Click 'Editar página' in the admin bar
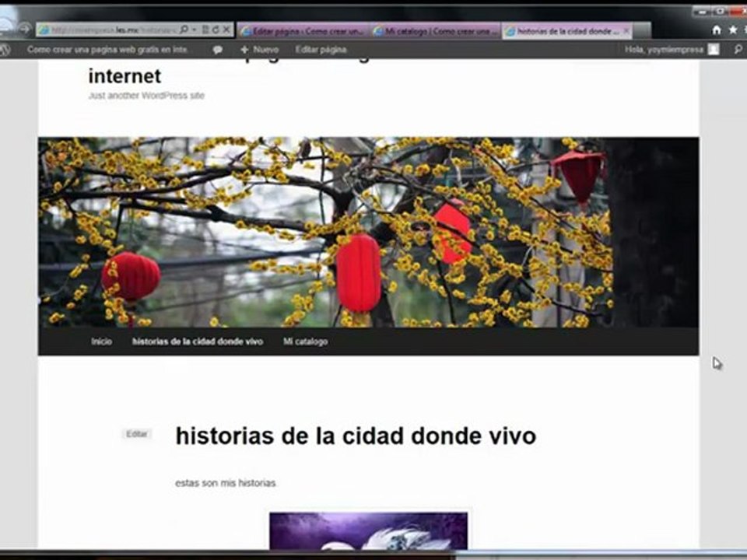Image resolution: width=747 pixels, height=560 pixels. (x=321, y=50)
